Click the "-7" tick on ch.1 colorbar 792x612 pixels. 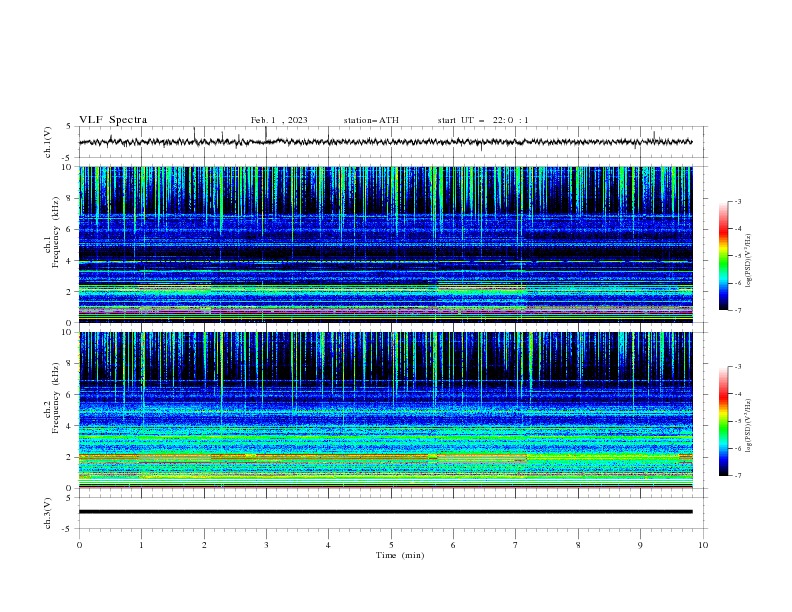point(737,310)
